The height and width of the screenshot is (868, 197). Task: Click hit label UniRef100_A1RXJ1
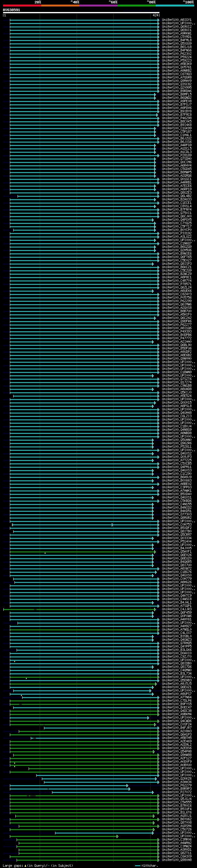click(x=177, y=816)
